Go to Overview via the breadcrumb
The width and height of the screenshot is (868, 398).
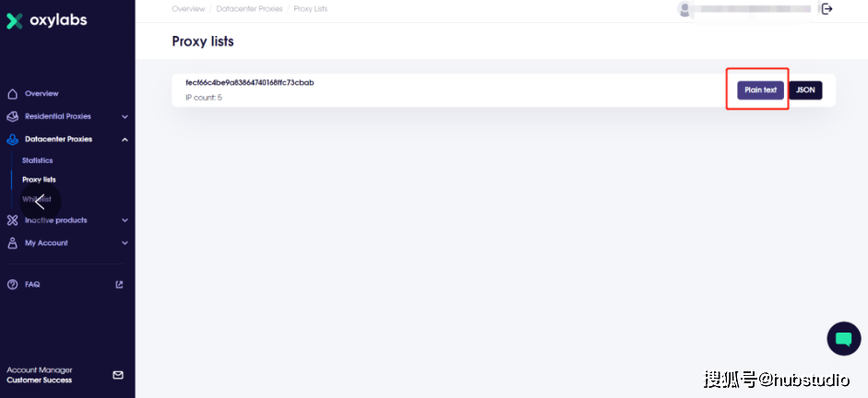[x=188, y=9]
